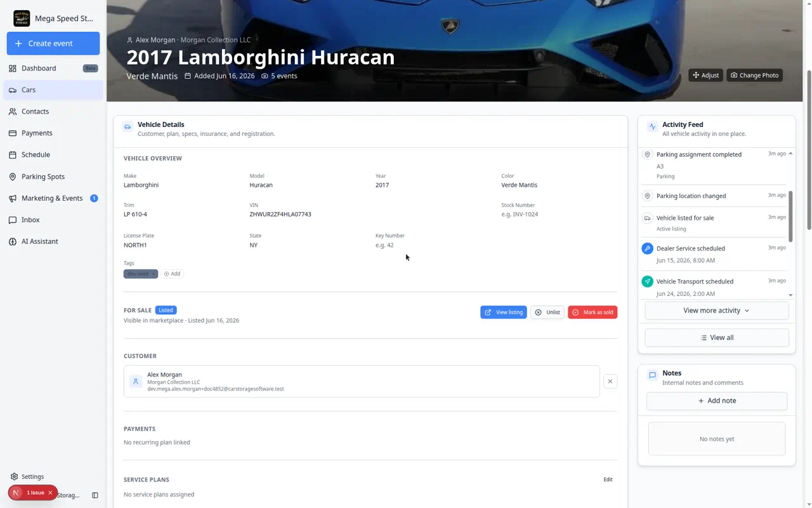Open the Schedule page
This screenshot has width=812, height=508.
[x=53, y=154]
